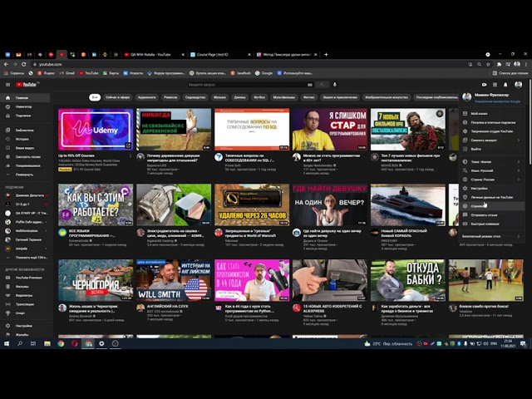Image resolution: width=532 pixels, height=399 pixels.
Task: Reload the page with the browser refresh icon
Action: (24, 64)
